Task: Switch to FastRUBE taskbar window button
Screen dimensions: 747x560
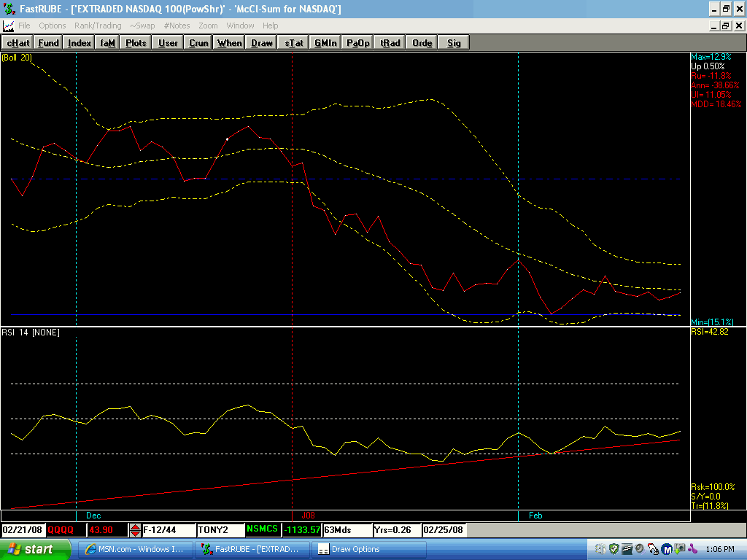Action: click(x=252, y=550)
